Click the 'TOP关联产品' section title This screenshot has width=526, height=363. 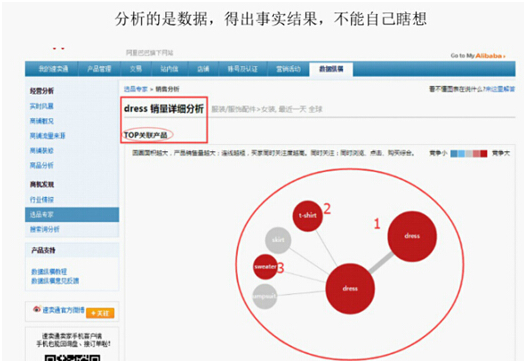tap(146, 135)
